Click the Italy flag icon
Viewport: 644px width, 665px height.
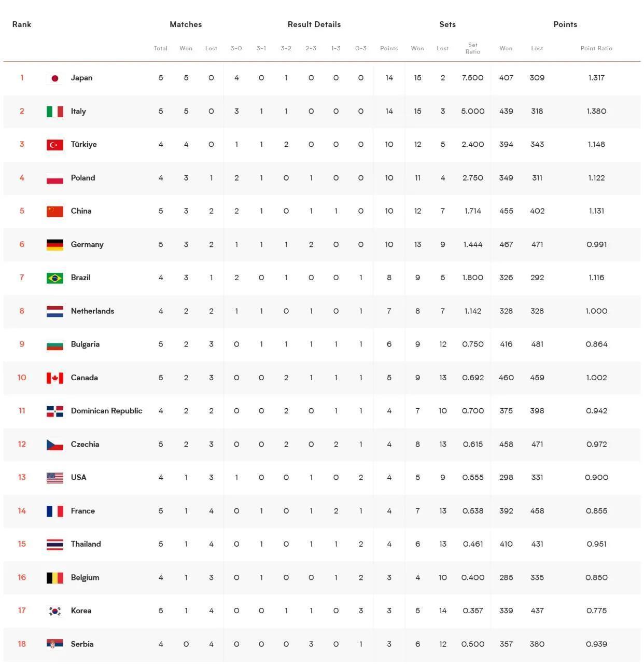coord(55,112)
